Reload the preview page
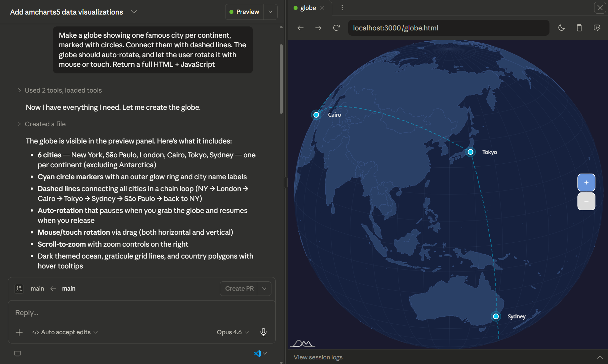 (336, 28)
